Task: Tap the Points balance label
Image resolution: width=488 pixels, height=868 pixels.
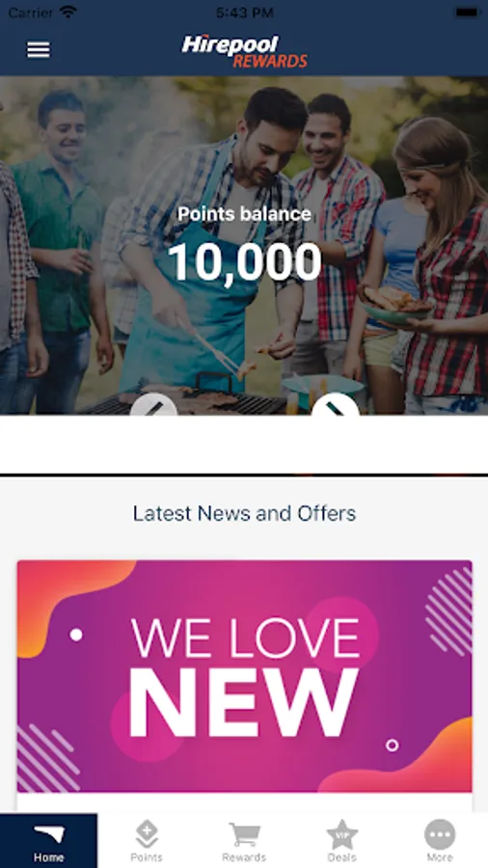Action: [x=245, y=214]
